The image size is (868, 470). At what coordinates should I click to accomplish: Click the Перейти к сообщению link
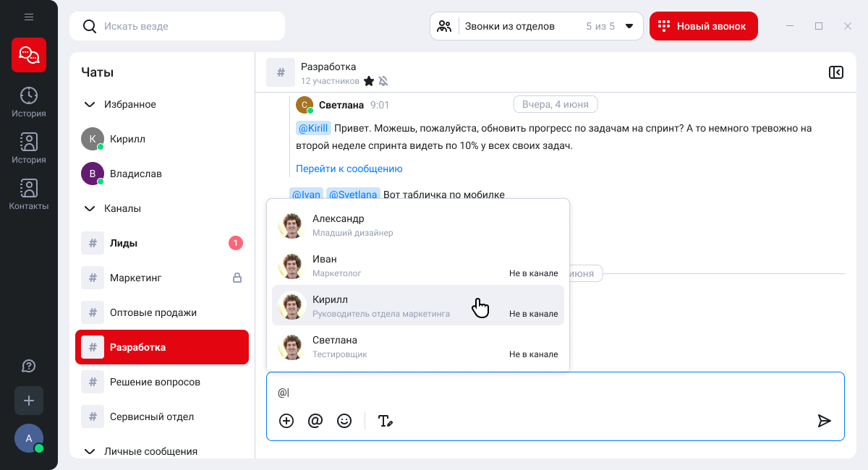click(349, 168)
